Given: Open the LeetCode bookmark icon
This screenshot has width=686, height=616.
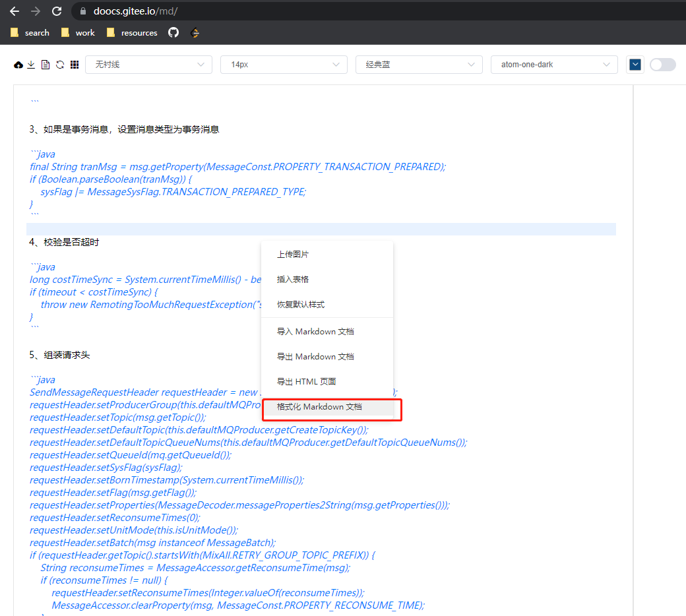Looking at the screenshot, I should (195, 33).
